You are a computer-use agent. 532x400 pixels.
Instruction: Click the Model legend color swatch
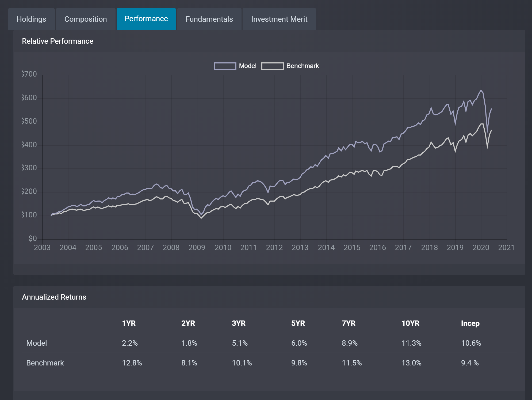(x=225, y=66)
